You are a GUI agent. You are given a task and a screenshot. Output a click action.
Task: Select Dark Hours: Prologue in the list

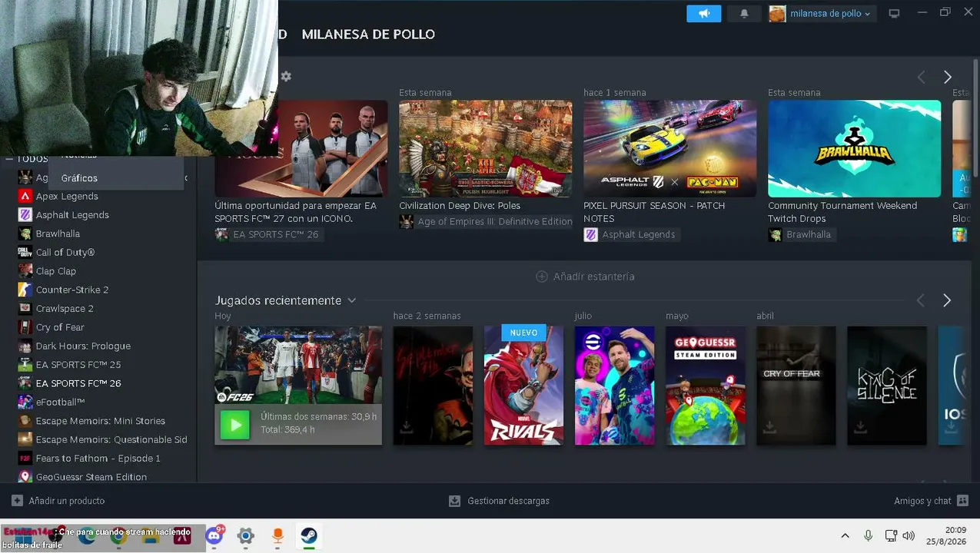pos(83,346)
